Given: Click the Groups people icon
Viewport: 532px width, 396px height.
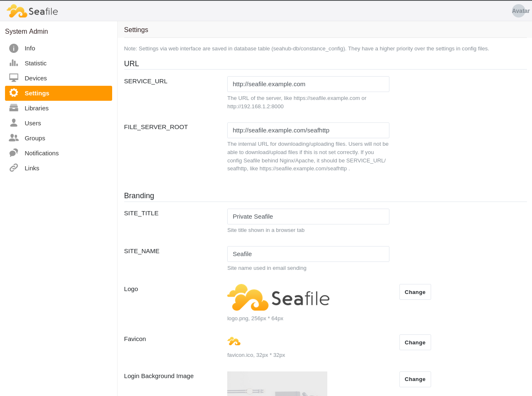Looking at the screenshot, I should [14, 138].
